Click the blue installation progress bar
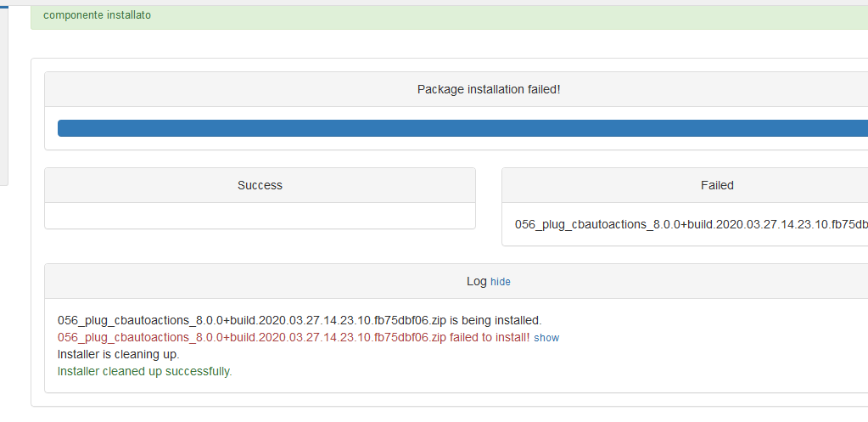The height and width of the screenshot is (422, 868). pos(462,128)
